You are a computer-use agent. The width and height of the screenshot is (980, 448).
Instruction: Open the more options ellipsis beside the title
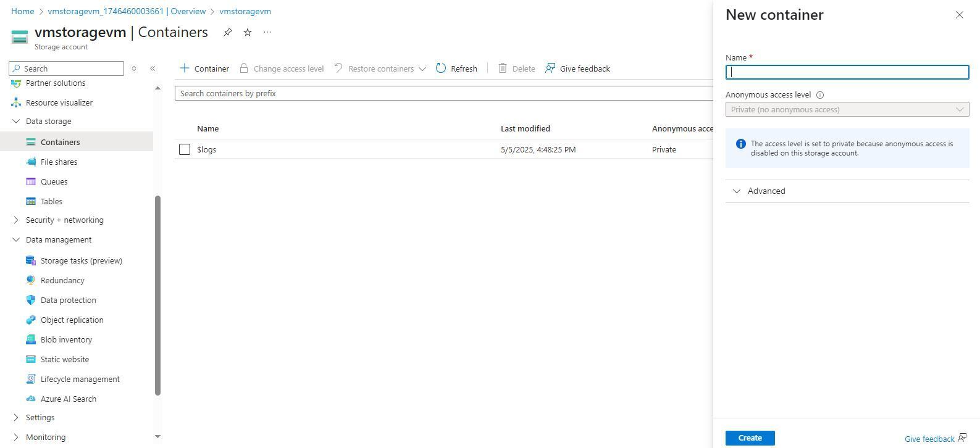(x=267, y=32)
